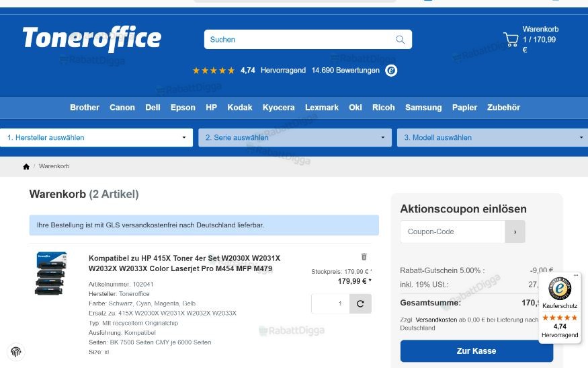
Task: Click the 179,99 € total price
Action: pos(354,281)
